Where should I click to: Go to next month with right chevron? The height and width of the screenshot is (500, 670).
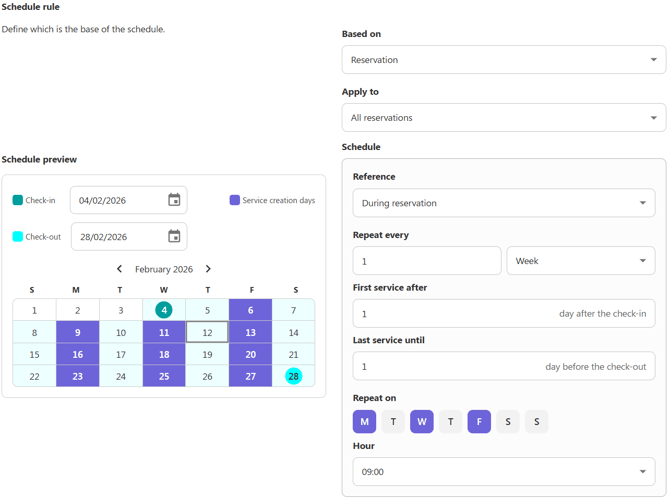(x=208, y=269)
